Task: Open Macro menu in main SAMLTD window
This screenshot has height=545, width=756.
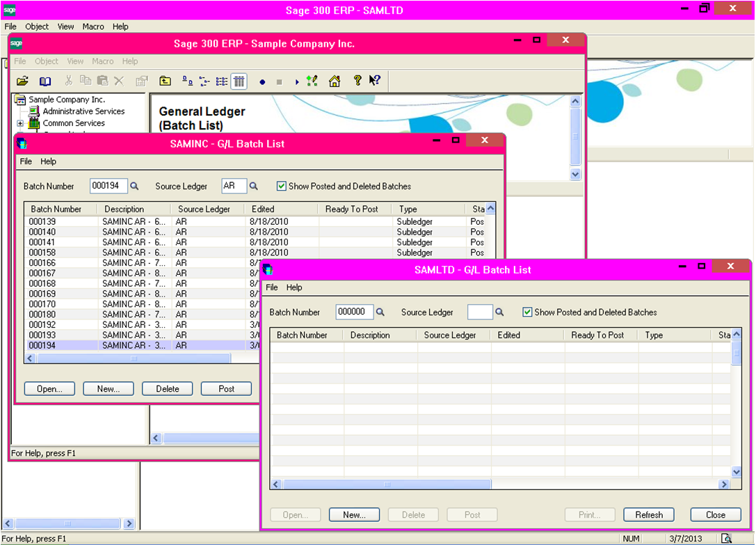Action: tap(93, 26)
